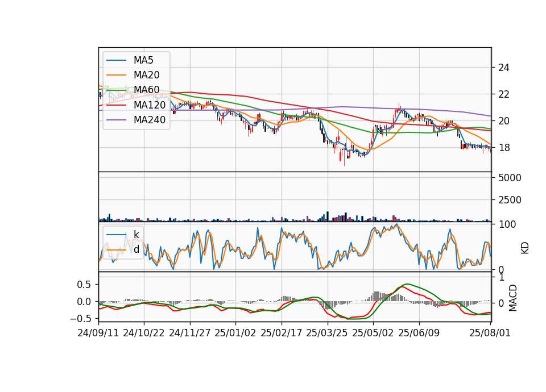The width and height of the screenshot is (546, 392).
Task: Click the orange MA20 legend line sample
Action: [x=116, y=75]
